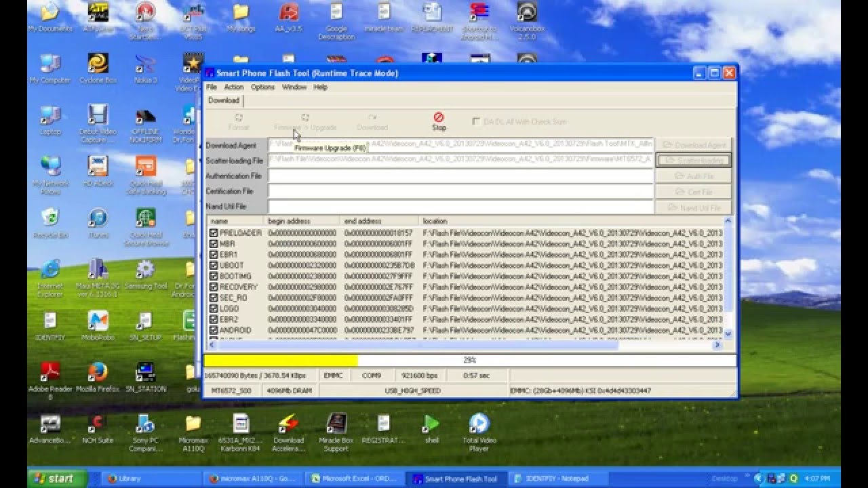
Task: Sort by the begin address column header
Action: (x=302, y=221)
